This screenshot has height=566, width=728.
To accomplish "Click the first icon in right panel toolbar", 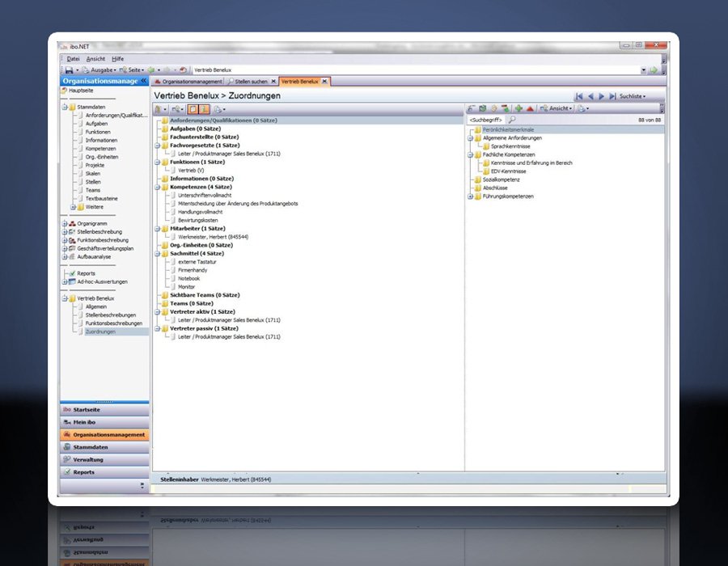I will click(472, 108).
